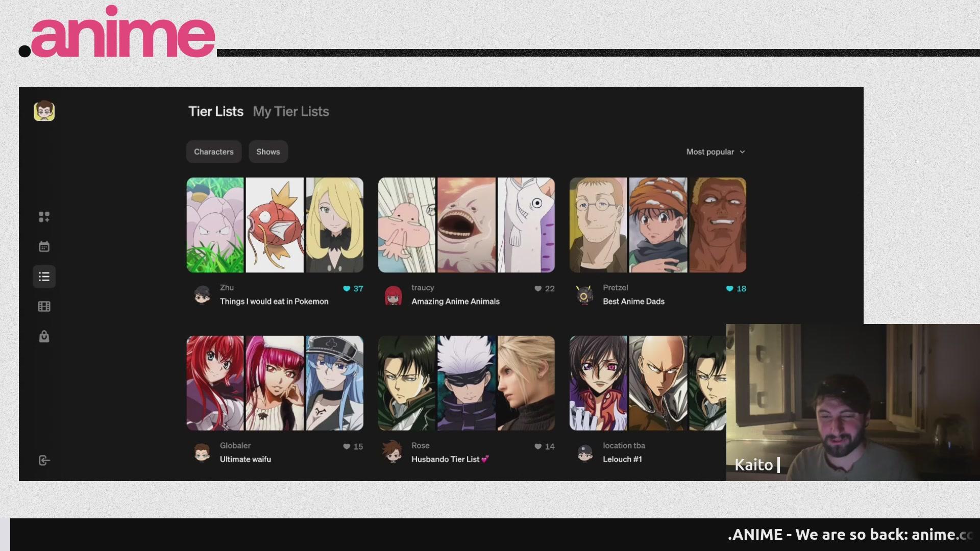The width and height of the screenshot is (980, 551).
Task: Open 'Lelouch #1' title
Action: click(x=623, y=459)
